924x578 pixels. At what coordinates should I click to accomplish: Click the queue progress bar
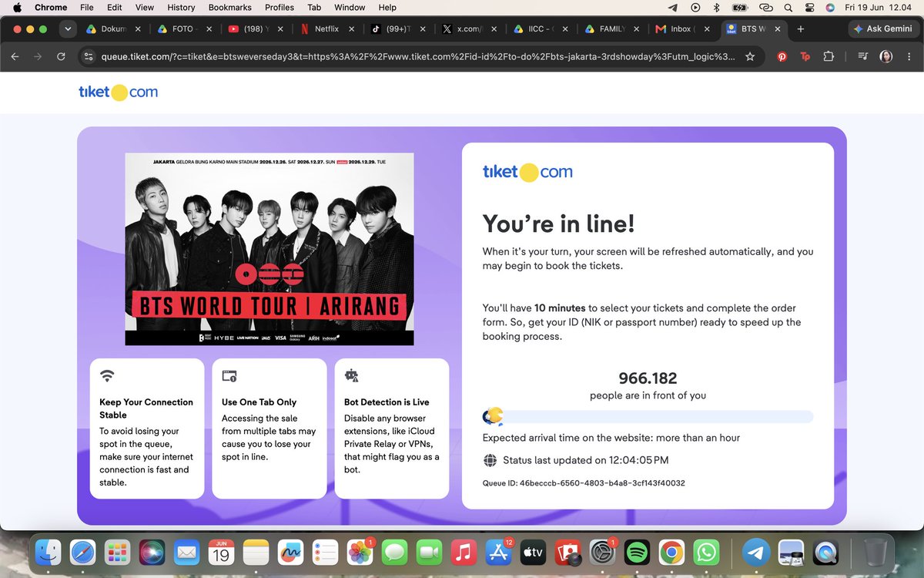648,417
